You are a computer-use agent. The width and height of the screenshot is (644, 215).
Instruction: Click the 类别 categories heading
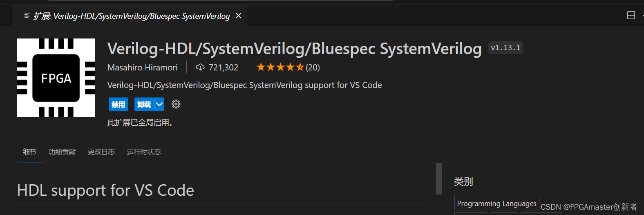click(463, 181)
